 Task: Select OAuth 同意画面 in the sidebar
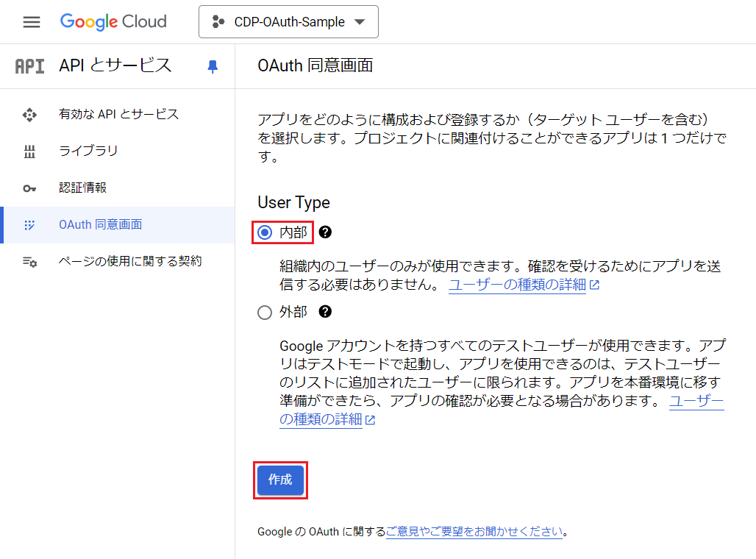[100, 225]
